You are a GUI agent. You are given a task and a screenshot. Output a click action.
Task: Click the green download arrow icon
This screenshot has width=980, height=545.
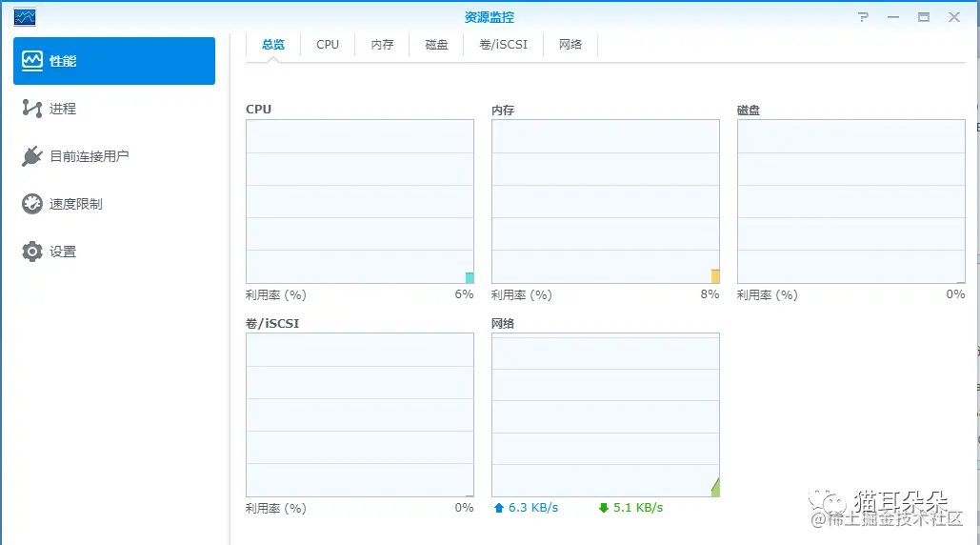[604, 508]
